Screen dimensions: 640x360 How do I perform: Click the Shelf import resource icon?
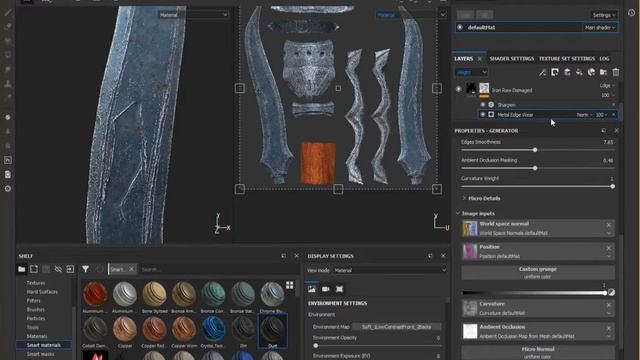point(70,269)
